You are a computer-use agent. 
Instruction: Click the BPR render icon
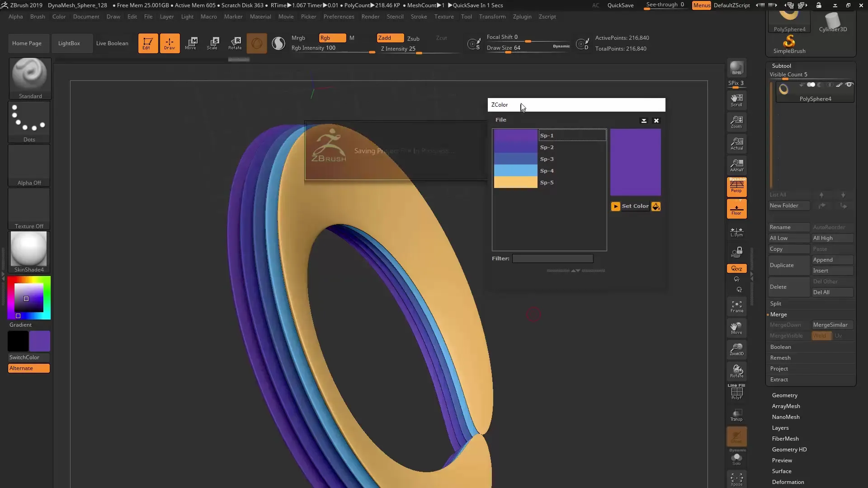pyautogui.click(x=736, y=68)
